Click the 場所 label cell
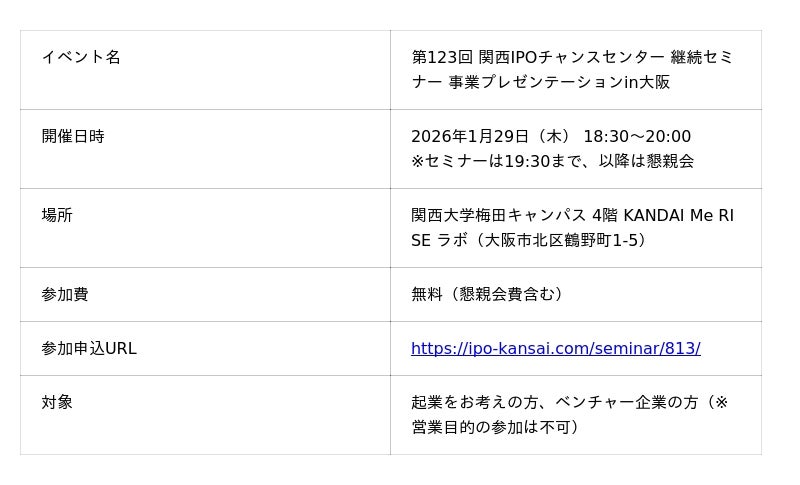This screenshot has width=800, height=485. [57, 215]
